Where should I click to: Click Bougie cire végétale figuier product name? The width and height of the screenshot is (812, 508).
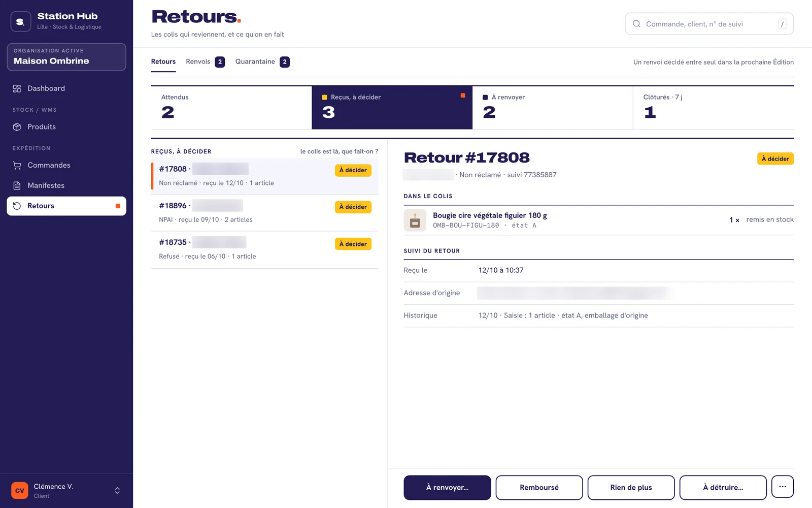(x=490, y=215)
